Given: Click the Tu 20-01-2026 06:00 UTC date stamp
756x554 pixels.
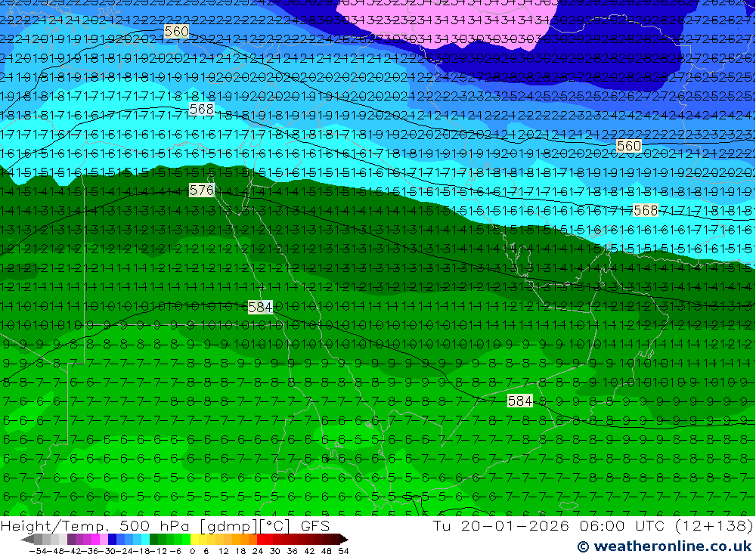Looking at the screenshot, I should pyautogui.click(x=549, y=525).
